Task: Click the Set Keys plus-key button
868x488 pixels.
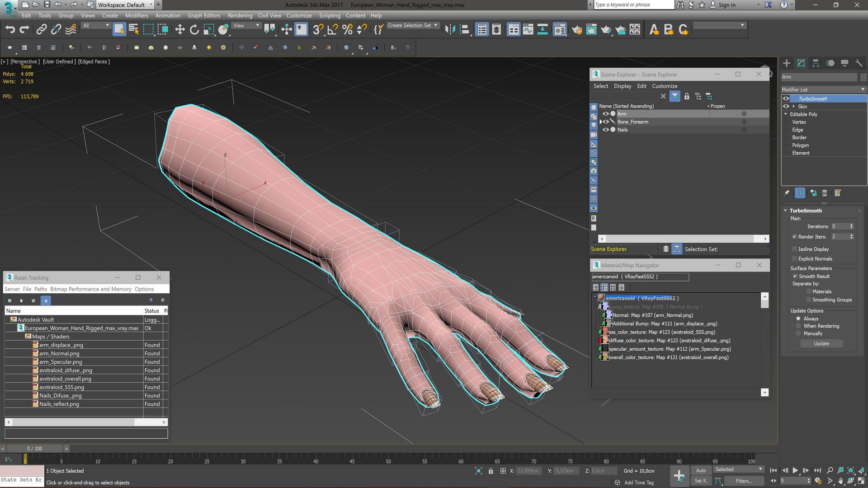Action: [679, 475]
